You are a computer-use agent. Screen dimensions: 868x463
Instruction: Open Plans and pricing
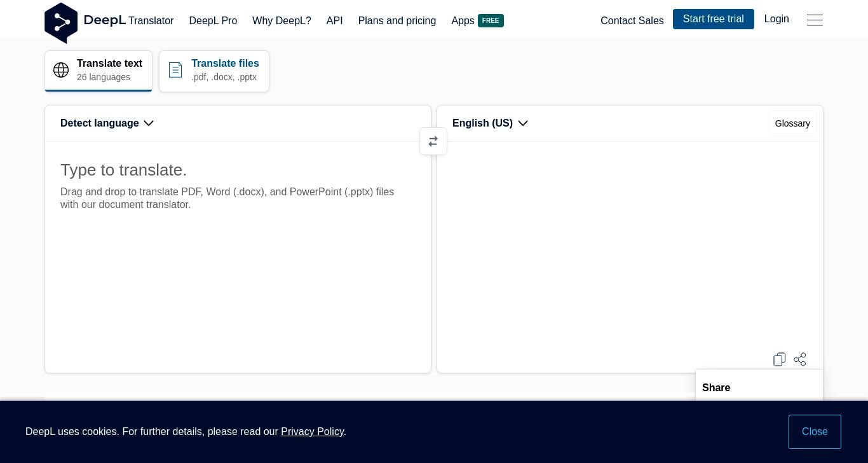click(397, 21)
